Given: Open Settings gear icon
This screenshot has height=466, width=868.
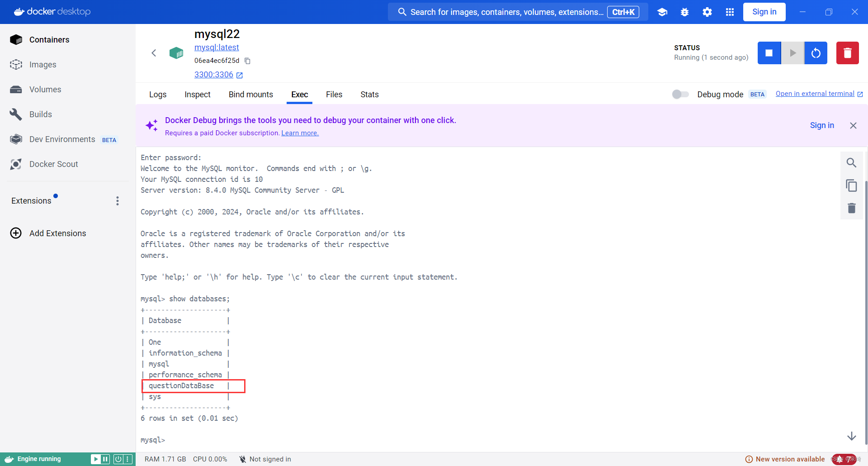Looking at the screenshot, I should [x=708, y=12].
